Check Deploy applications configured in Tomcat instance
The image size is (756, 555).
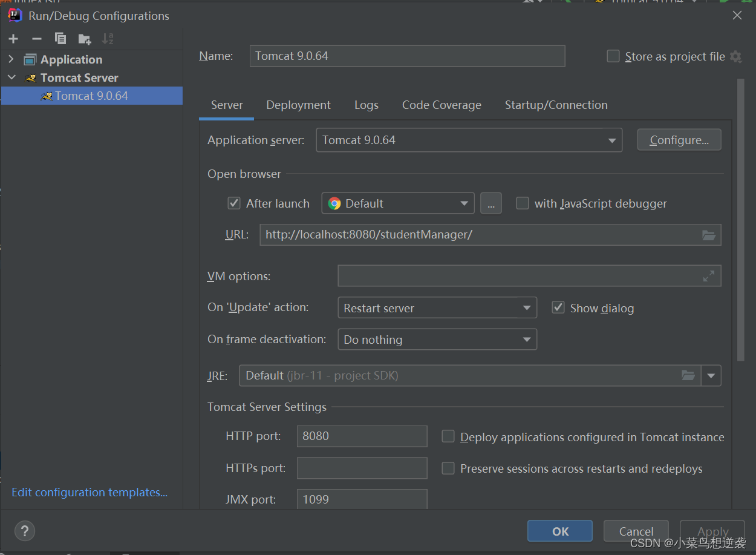tap(448, 436)
